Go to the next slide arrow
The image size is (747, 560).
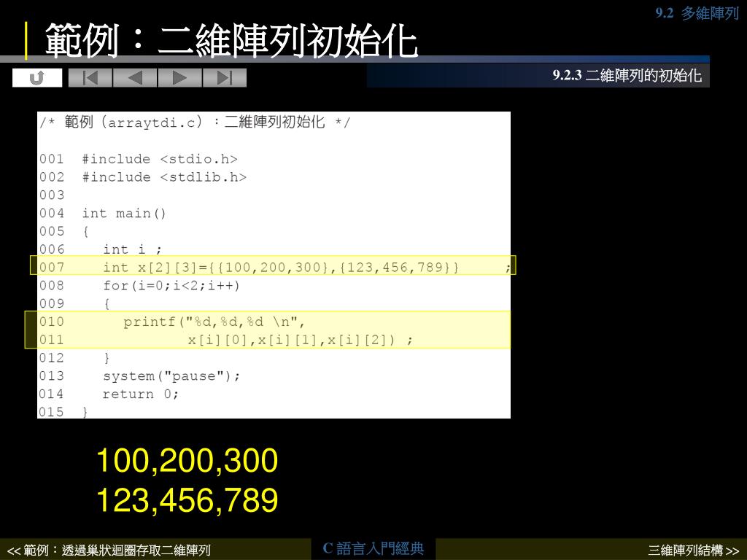point(179,77)
